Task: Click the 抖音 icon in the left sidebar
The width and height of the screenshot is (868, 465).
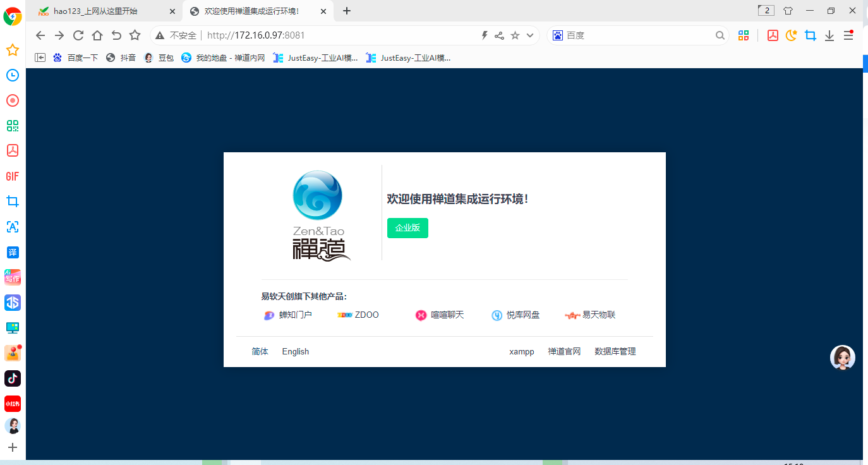Action: [12, 378]
